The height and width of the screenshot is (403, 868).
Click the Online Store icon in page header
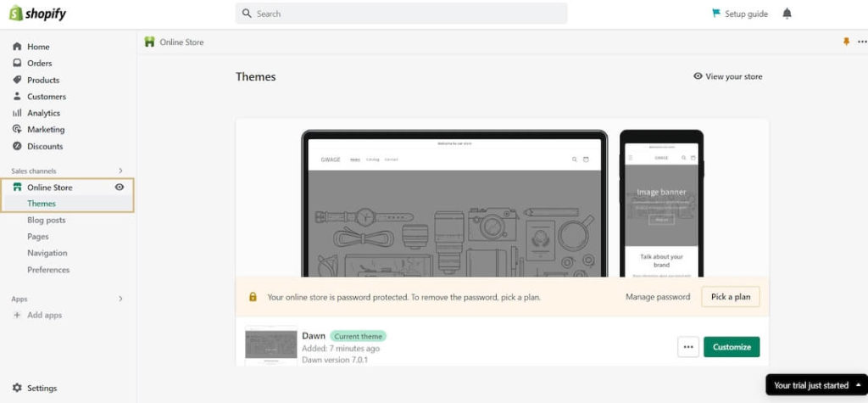(x=149, y=42)
